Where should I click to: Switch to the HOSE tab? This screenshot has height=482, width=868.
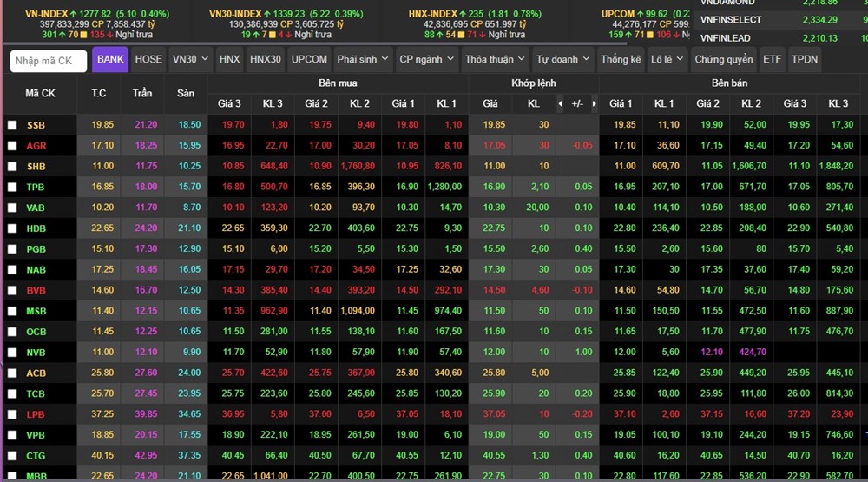148,59
